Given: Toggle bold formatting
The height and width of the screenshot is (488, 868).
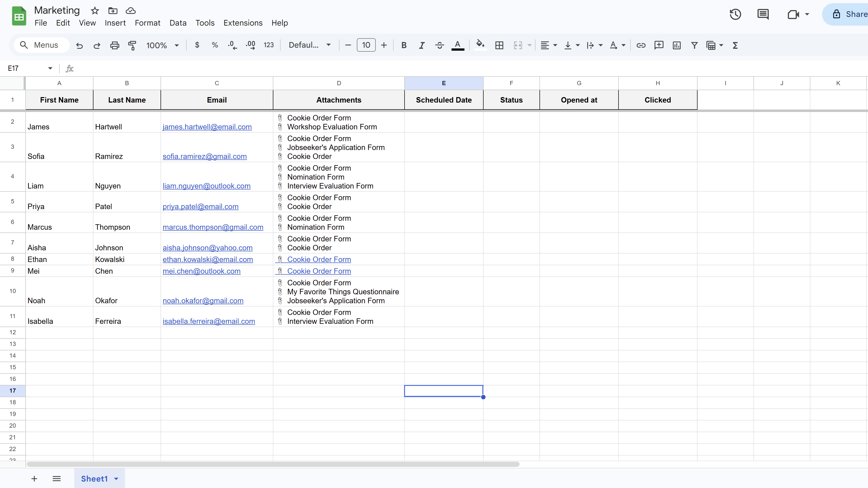Looking at the screenshot, I should [404, 45].
